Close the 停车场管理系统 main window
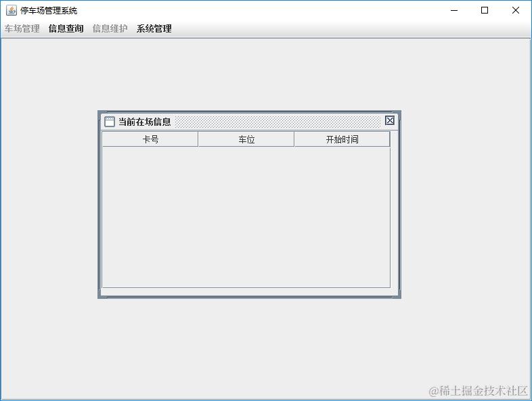Screen dimensions: 532x401 (515, 10)
